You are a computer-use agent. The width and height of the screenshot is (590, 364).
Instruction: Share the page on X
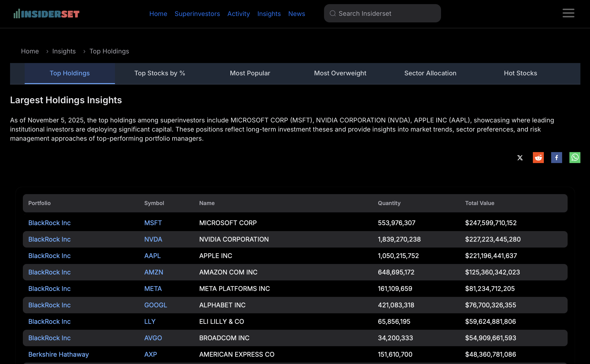tap(520, 157)
